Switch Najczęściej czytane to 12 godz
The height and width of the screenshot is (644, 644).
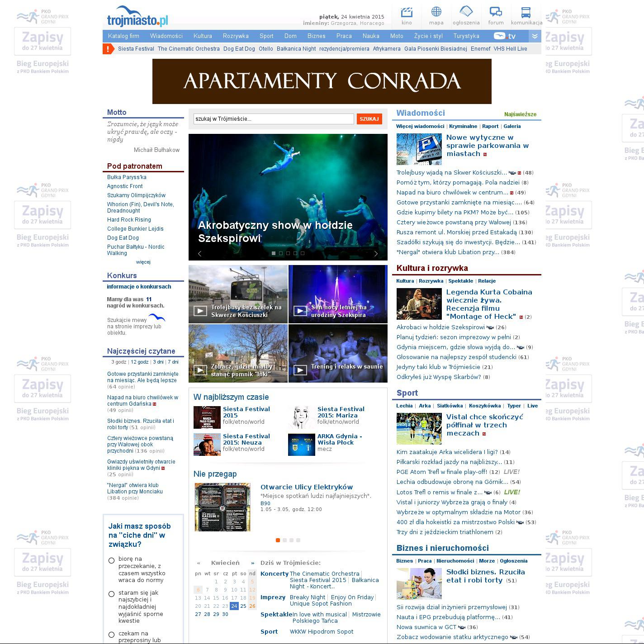point(140,362)
